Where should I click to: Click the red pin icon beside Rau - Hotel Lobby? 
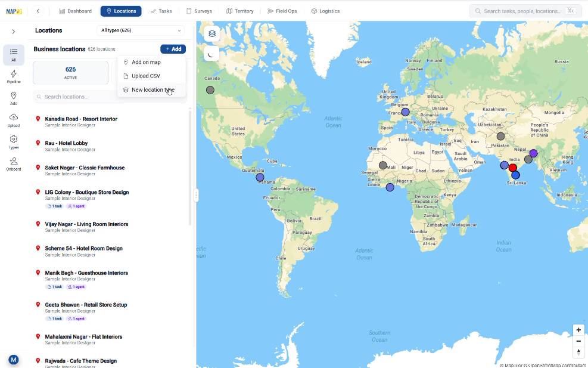tap(38, 143)
